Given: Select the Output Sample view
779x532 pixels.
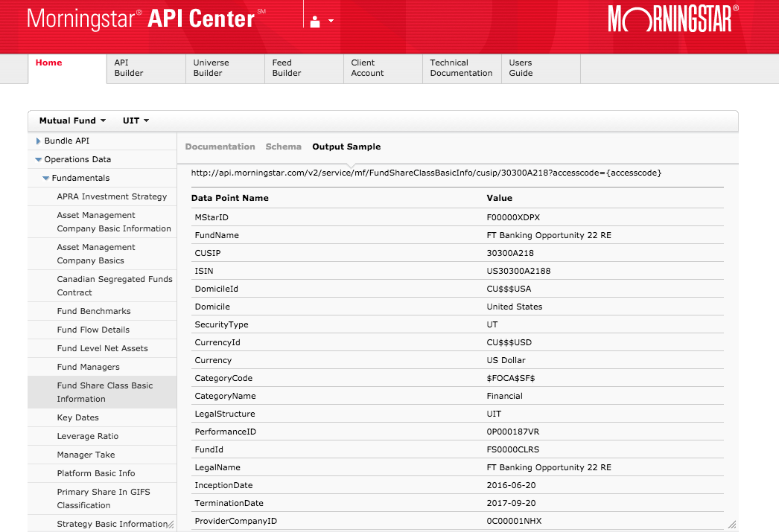Looking at the screenshot, I should pos(346,147).
